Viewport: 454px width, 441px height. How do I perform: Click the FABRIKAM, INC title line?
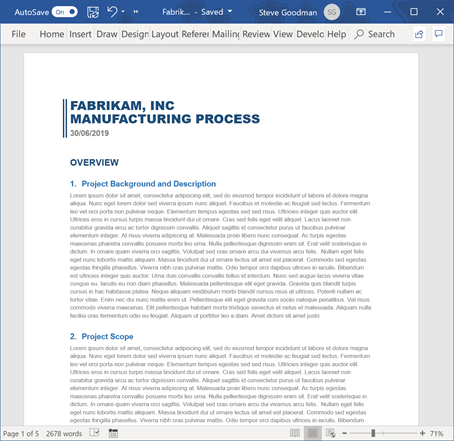[122, 106]
